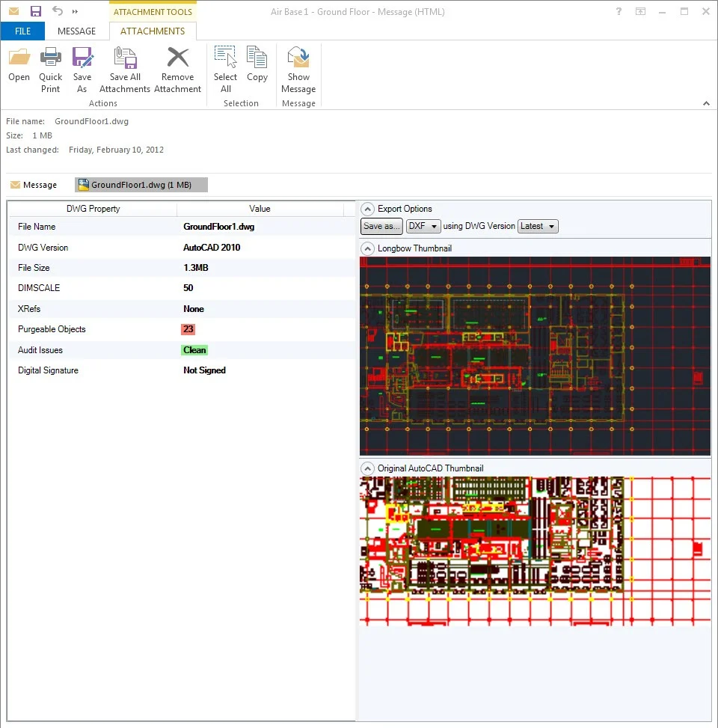Select the Audit Issues label
This screenshot has width=718, height=728.
coord(40,350)
